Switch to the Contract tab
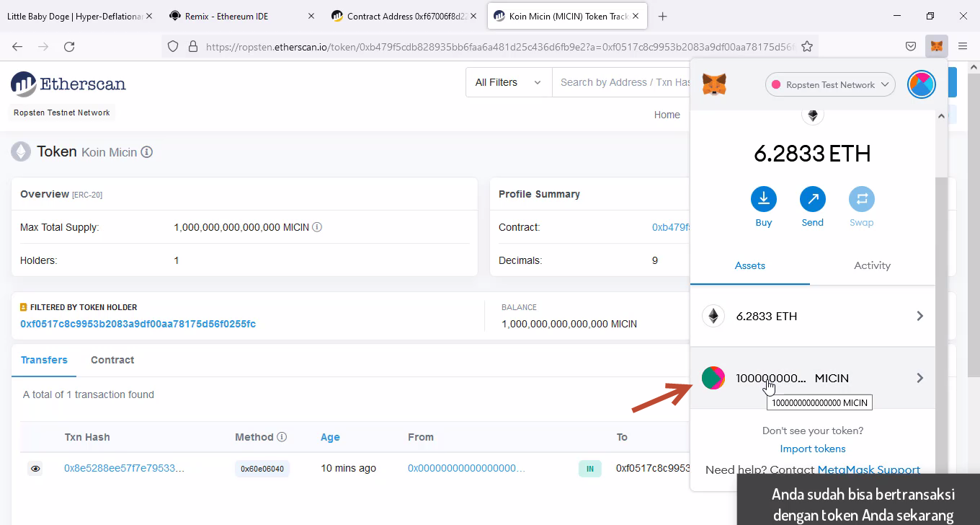 click(x=112, y=360)
